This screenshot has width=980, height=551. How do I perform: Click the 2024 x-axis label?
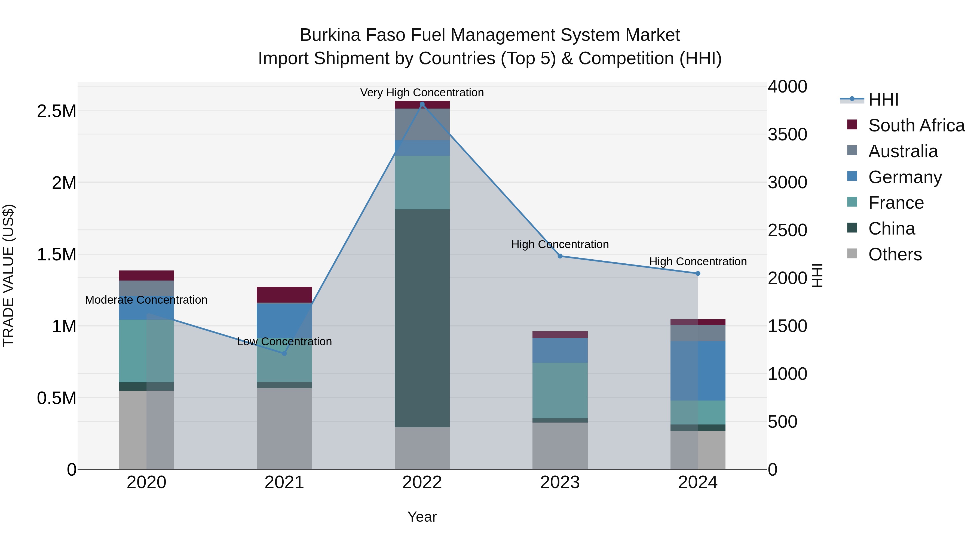coord(698,482)
